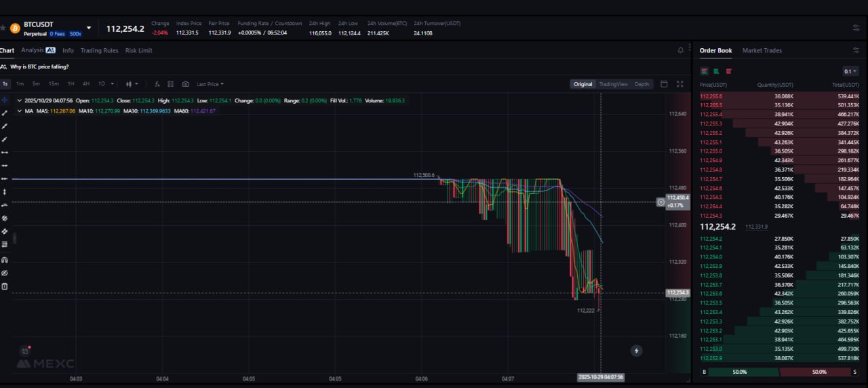
Task: Click the lightning quick-order icon on chart
Action: (x=636, y=351)
